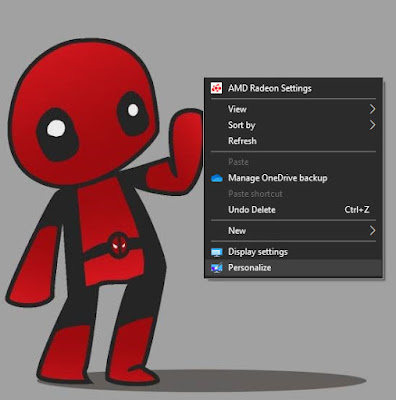Select the greyed-out Paste entry
Screen dimensions: 396x400
click(293, 162)
